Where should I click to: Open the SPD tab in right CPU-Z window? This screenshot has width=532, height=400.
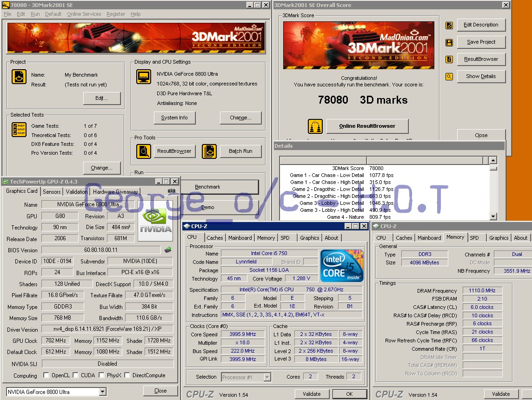(x=474, y=238)
